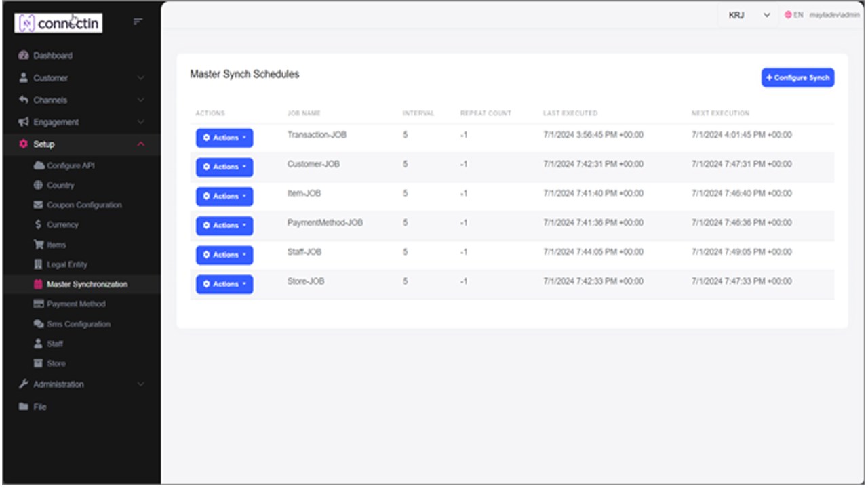Click the Configure API cloud icon
This screenshot has height=488, width=868.
coord(38,165)
